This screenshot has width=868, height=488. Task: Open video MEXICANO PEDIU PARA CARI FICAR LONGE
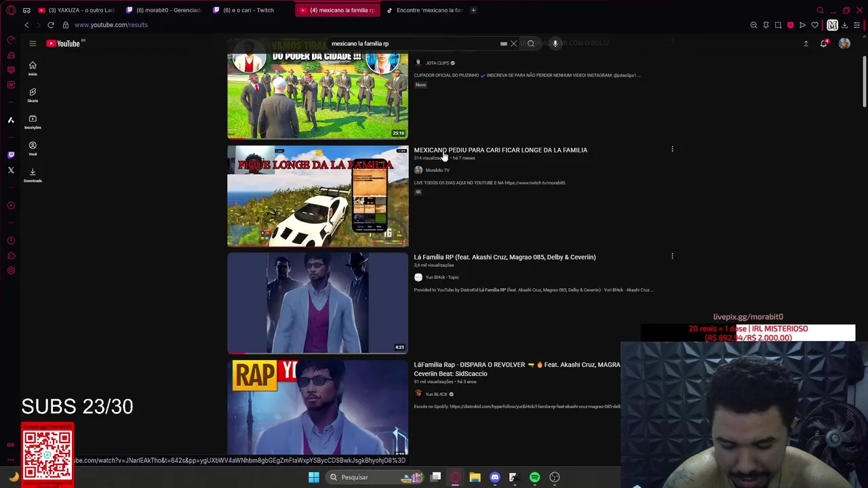tap(500, 150)
